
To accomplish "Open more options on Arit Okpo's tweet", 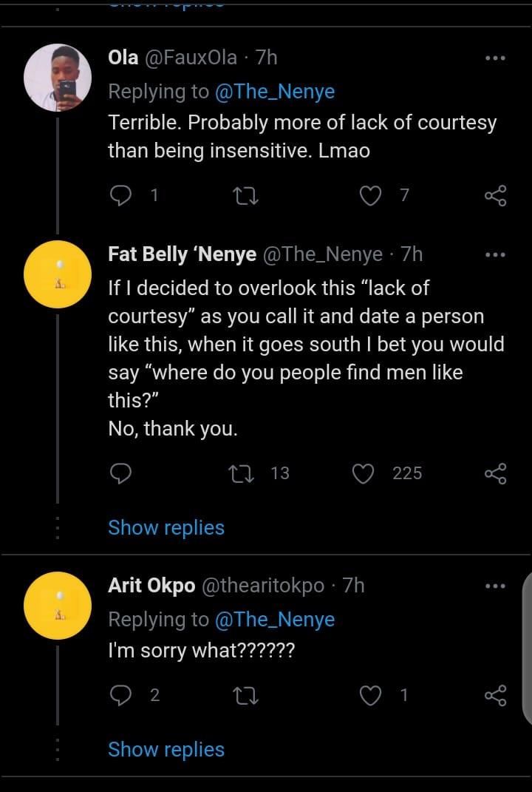I will point(495,586).
